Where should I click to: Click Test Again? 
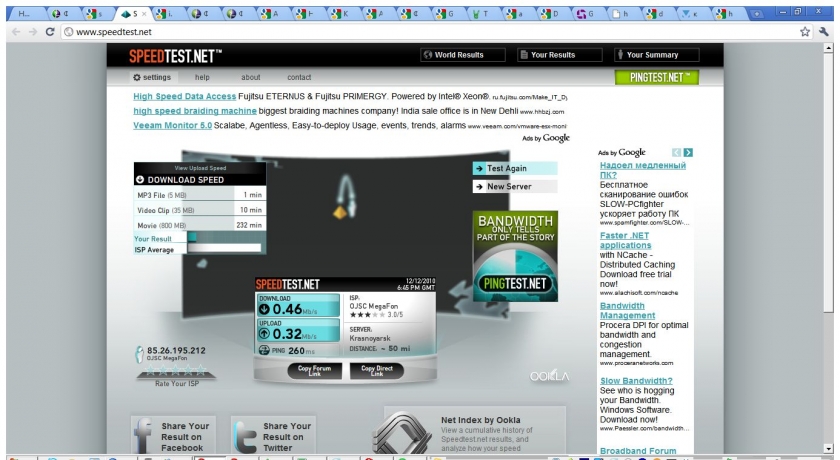coord(515,168)
